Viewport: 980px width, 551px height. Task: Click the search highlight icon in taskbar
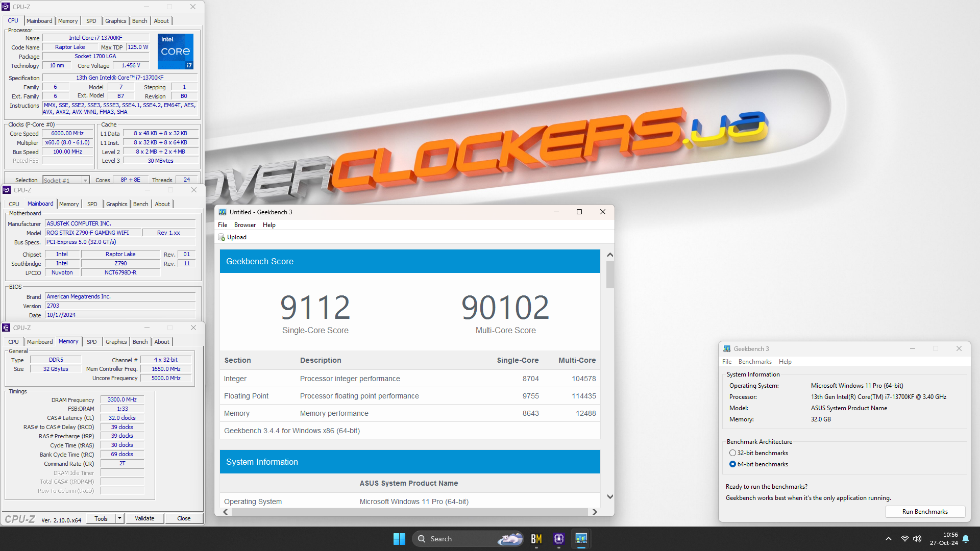coord(510,539)
